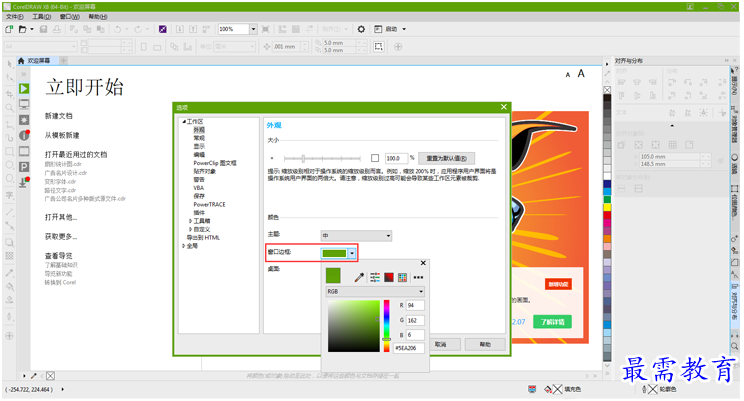
Task: Show color sliders icon in color popup
Action: coord(375,277)
